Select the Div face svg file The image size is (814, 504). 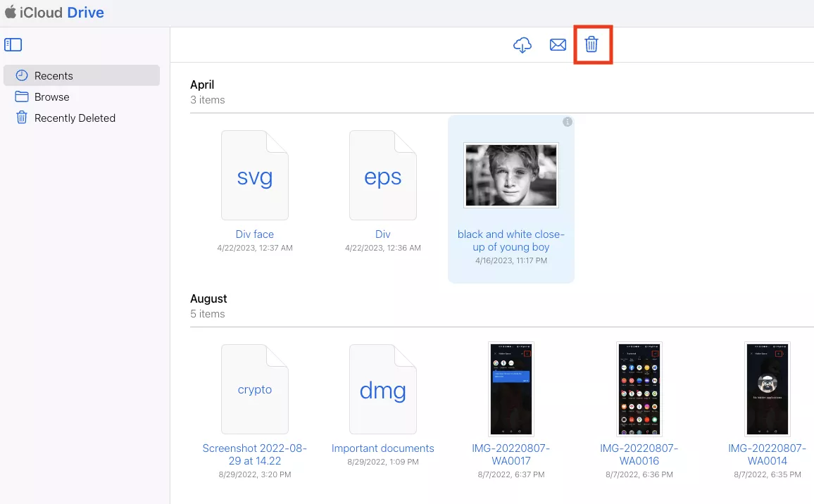(254, 175)
